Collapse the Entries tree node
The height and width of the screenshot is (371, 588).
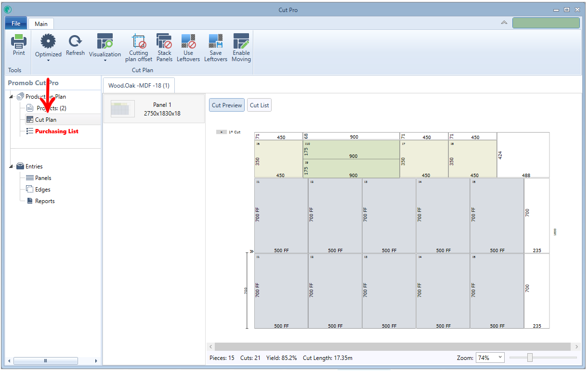(x=12, y=166)
